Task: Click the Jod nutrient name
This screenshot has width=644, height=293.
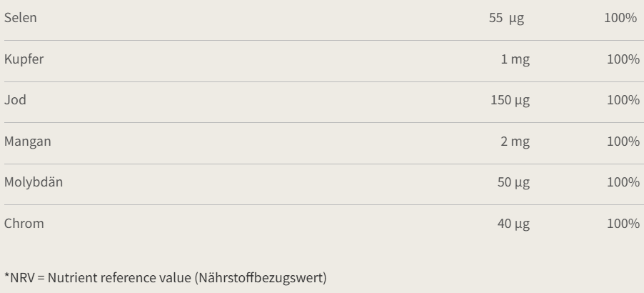Action: tap(15, 100)
